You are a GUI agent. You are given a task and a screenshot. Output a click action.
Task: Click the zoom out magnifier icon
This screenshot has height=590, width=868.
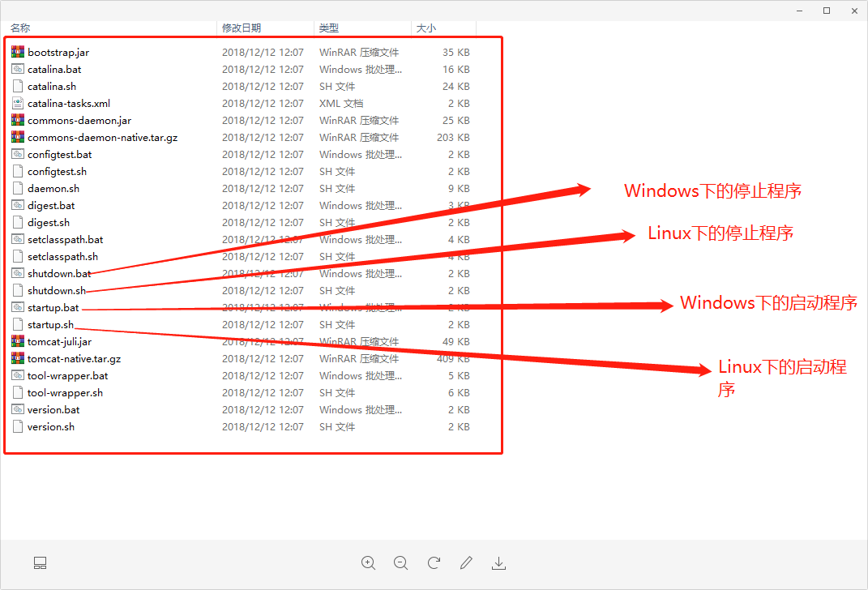tap(401, 563)
